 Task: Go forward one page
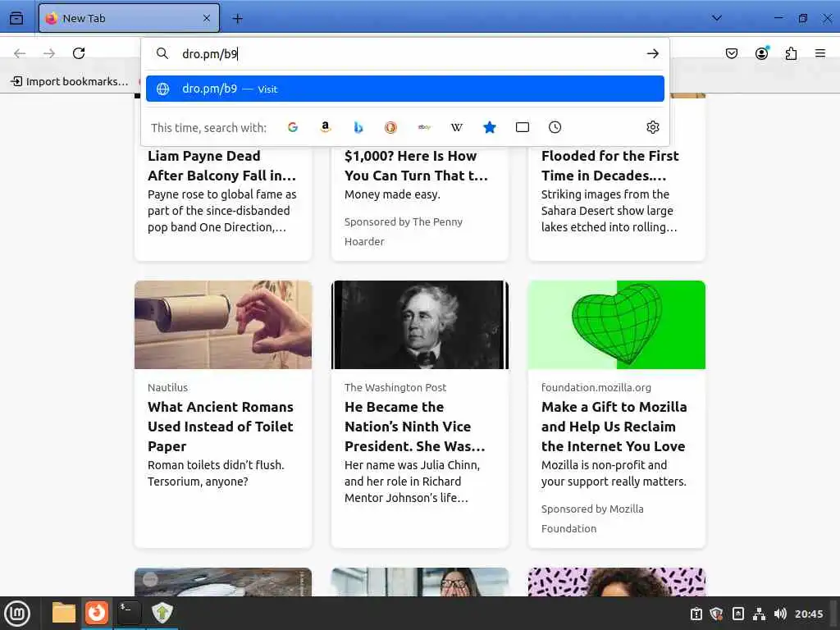pyautogui.click(x=49, y=53)
